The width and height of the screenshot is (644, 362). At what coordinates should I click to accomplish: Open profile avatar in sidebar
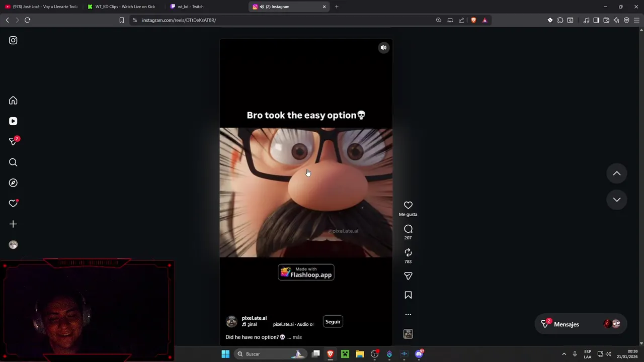[x=13, y=245]
